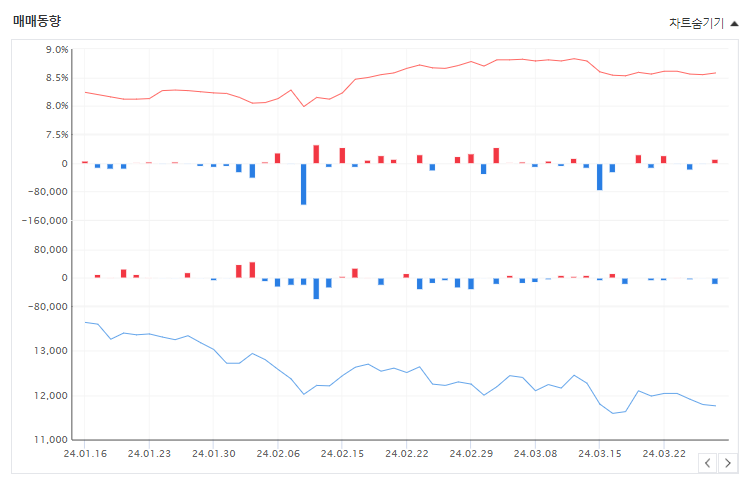Click the 7.5% axis label
The image size is (746, 483).
pyautogui.click(x=57, y=135)
